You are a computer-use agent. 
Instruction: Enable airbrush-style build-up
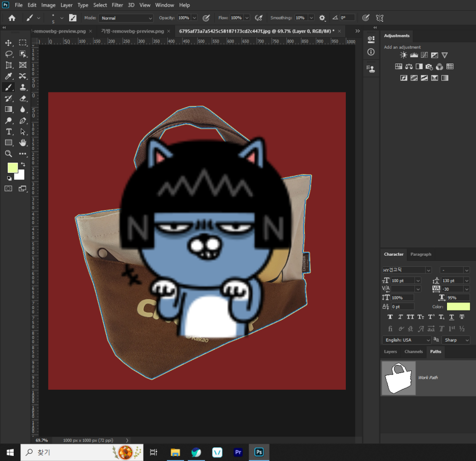point(259,18)
